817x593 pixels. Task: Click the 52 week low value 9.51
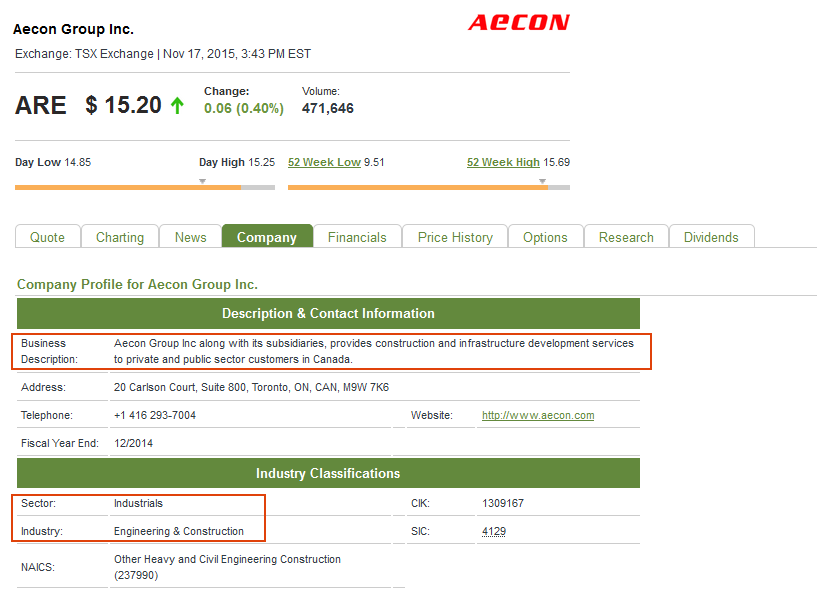point(374,162)
